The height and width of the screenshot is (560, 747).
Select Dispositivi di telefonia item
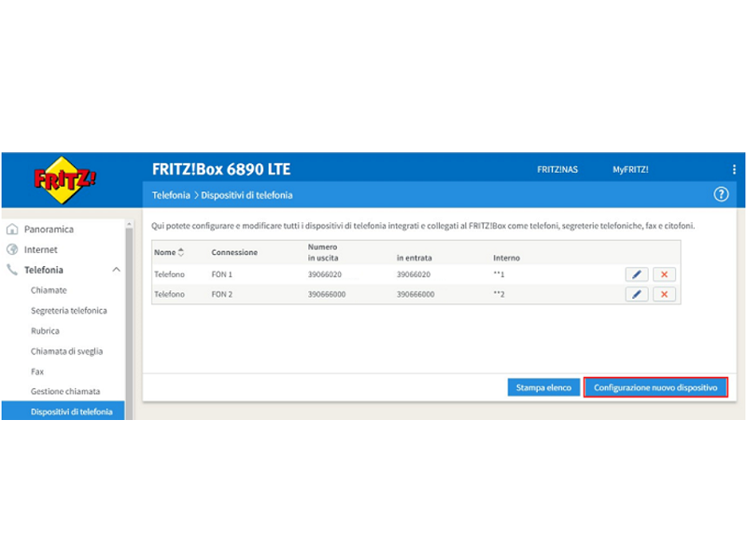[63, 412]
